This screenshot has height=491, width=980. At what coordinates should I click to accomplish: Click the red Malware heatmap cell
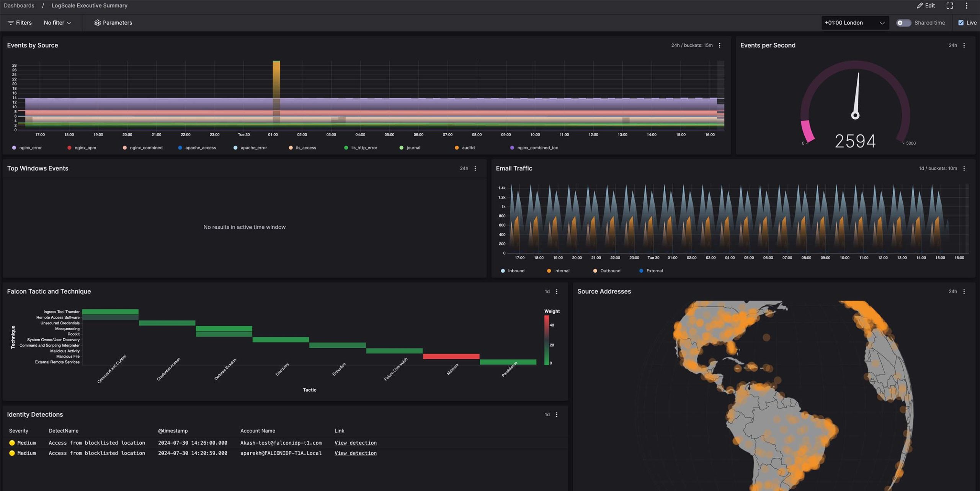(451, 357)
